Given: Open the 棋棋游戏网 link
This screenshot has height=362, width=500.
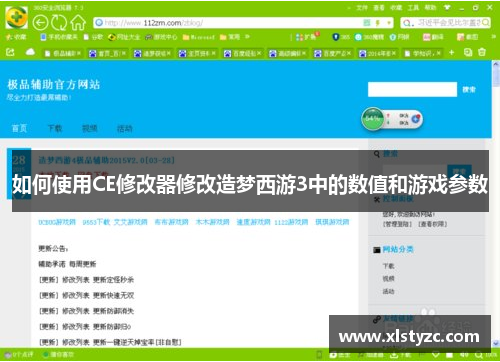Looking at the screenshot, I should coord(332,222).
